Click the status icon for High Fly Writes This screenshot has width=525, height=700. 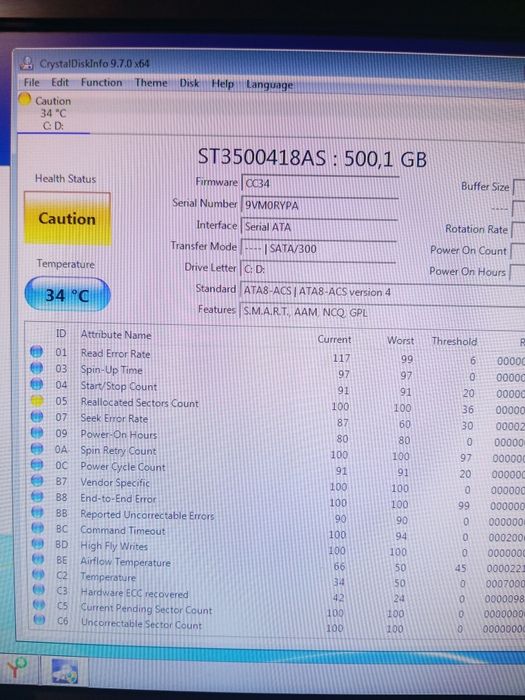(38, 544)
